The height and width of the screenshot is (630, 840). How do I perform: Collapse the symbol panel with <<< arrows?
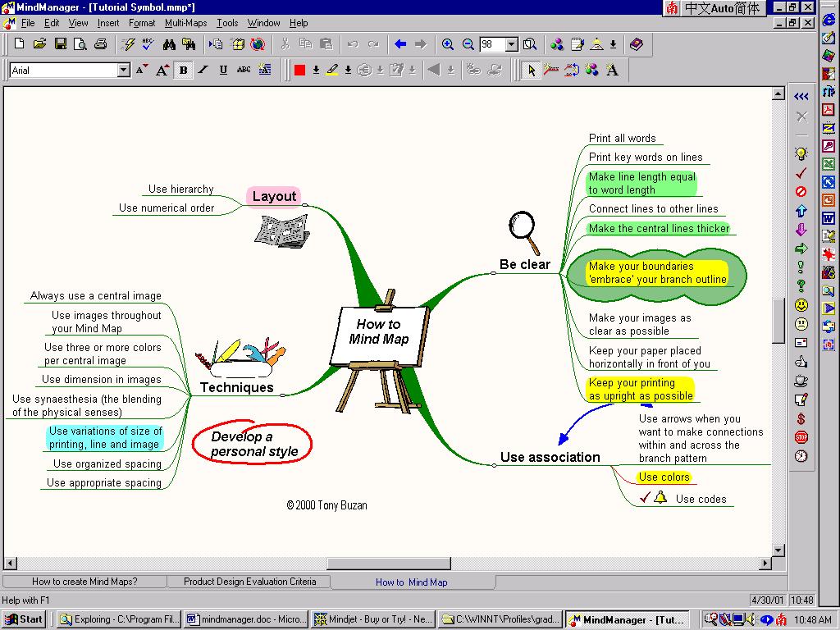pos(801,97)
